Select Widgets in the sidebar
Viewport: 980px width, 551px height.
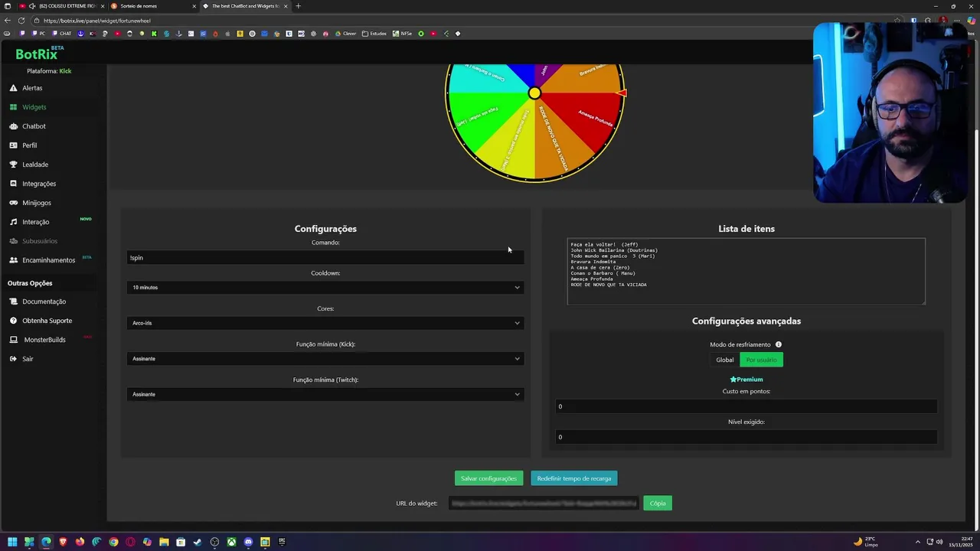click(x=34, y=107)
